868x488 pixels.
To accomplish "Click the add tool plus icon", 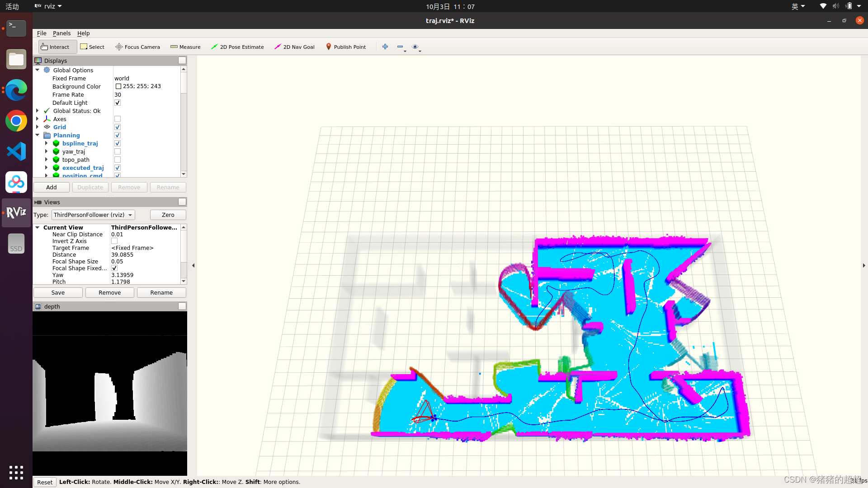I will click(385, 47).
